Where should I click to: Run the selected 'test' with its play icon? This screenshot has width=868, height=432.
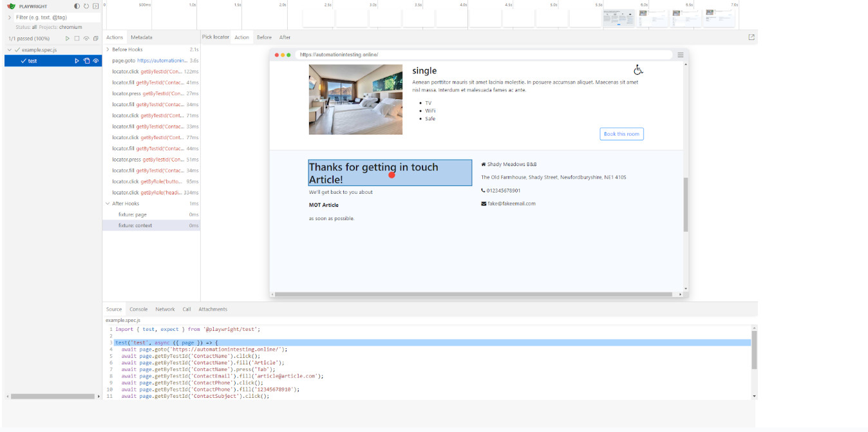[77, 61]
